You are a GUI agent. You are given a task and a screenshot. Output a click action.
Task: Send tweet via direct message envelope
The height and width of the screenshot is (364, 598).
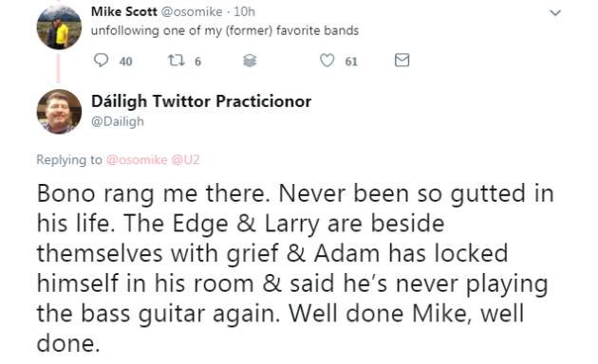coord(402,60)
